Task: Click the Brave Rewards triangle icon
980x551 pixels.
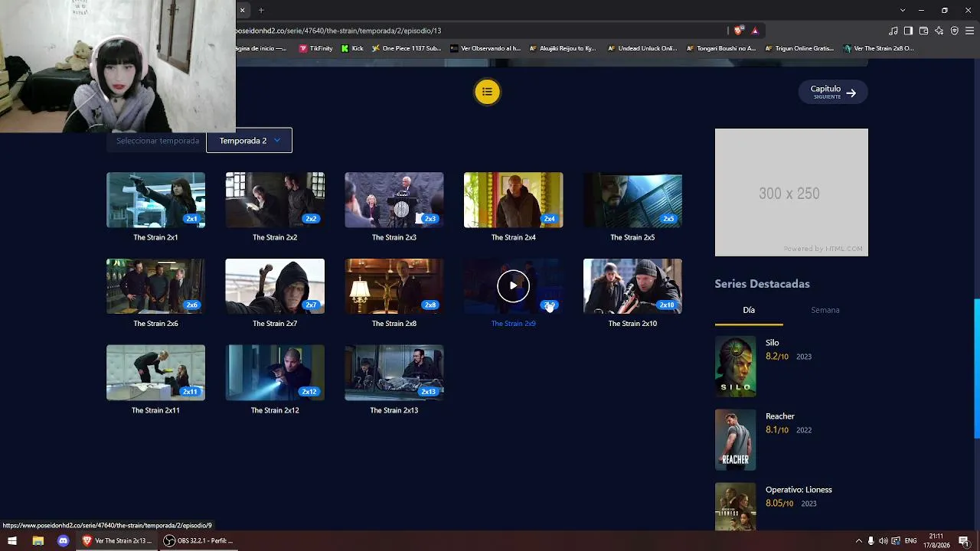Action: click(755, 31)
